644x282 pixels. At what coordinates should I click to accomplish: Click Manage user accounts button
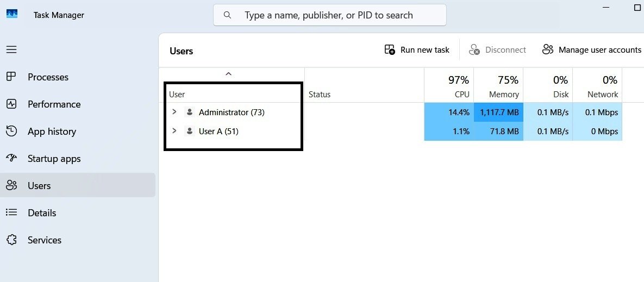[591, 49]
